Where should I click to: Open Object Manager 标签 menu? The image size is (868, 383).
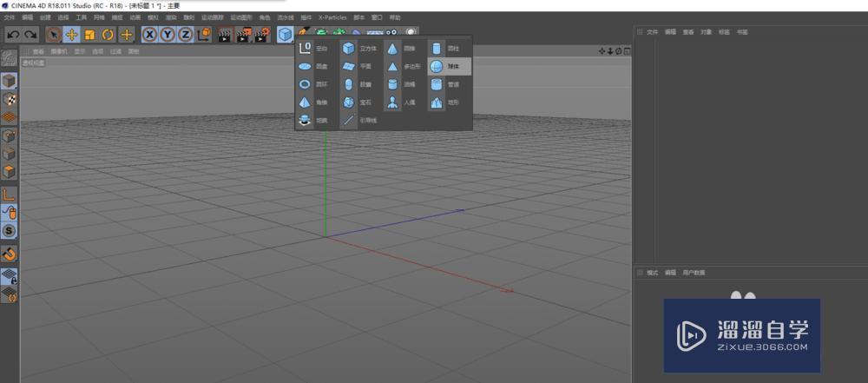[x=724, y=32]
